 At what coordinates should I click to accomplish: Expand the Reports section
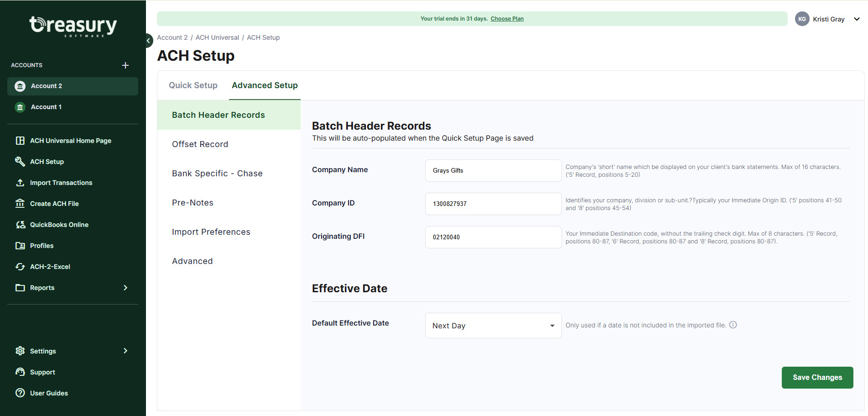click(125, 288)
